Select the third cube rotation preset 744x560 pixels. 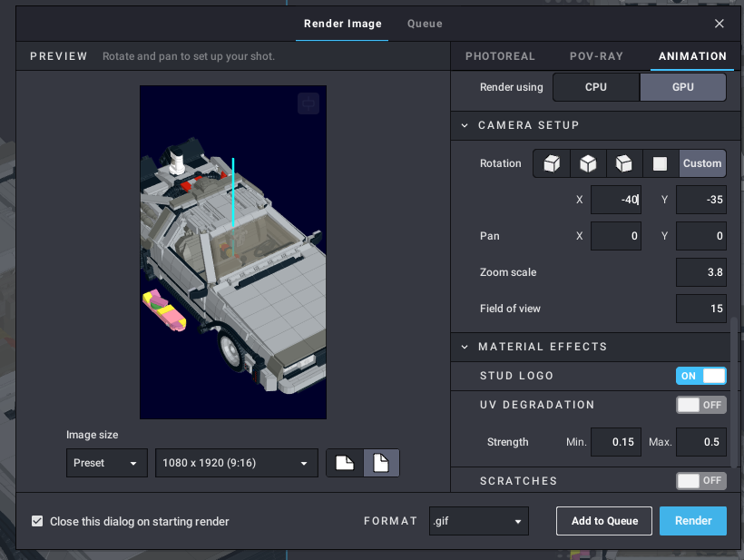pyautogui.click(x=624, y=163)
